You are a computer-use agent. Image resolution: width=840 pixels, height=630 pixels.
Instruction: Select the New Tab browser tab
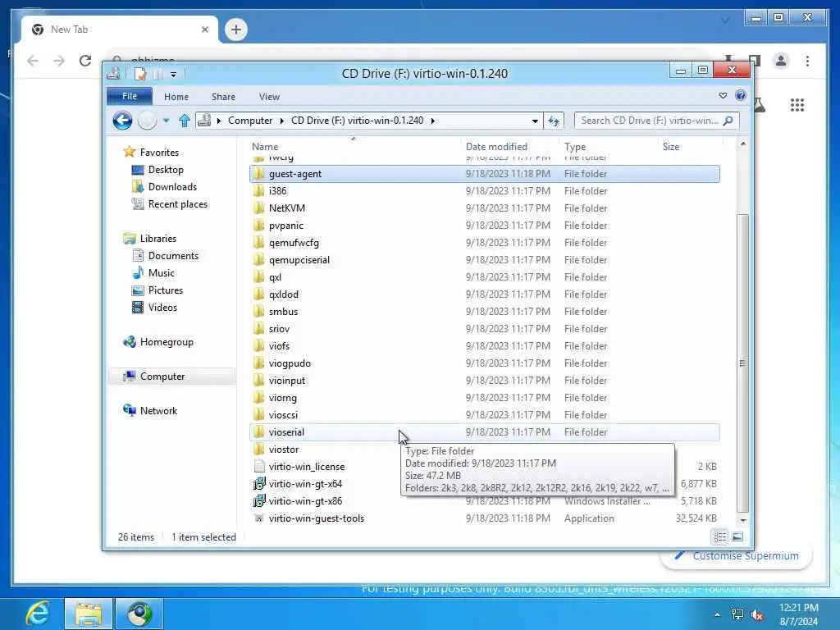(120, 30)
